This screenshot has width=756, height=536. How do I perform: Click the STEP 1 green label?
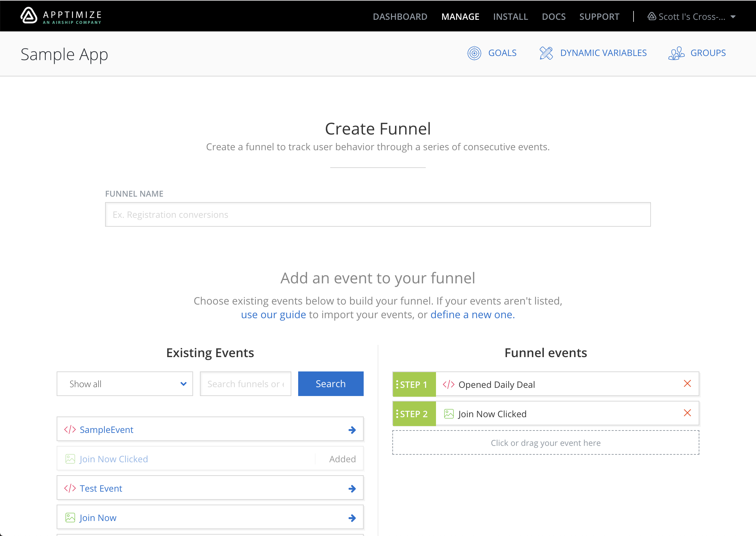click(x=414, y=384)
